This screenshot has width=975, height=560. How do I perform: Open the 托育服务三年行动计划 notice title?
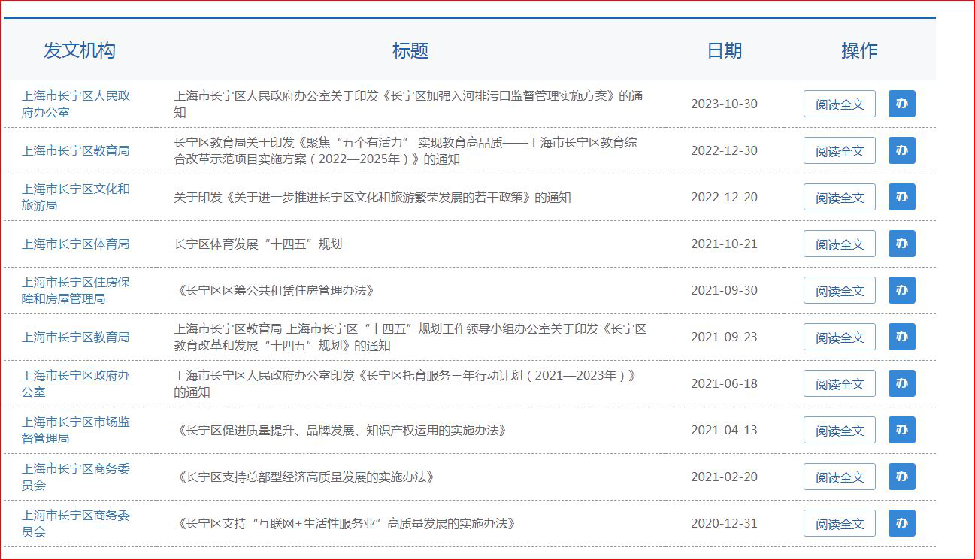pos(406,384)
